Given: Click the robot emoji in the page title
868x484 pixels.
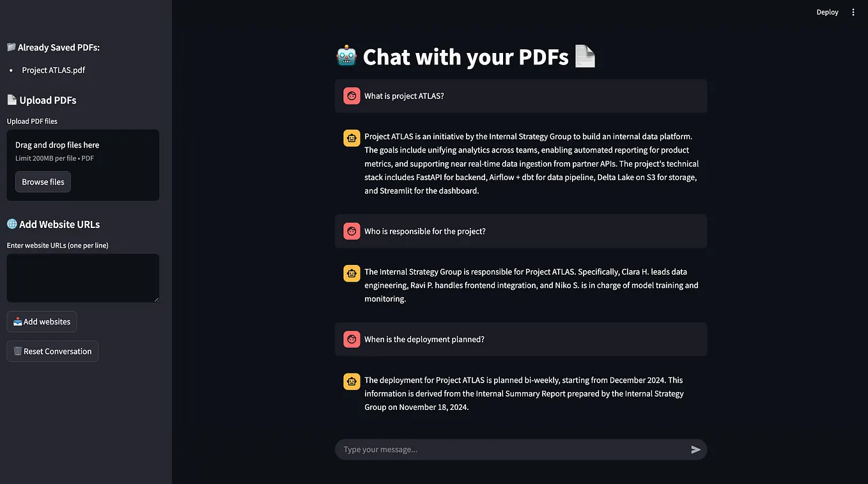Looking at the screenshot, I should click(x=346, y=56).
